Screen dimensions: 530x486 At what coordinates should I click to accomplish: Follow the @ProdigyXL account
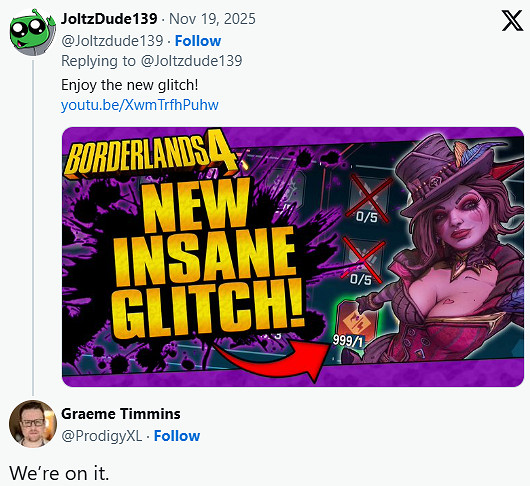coord(177,436)
